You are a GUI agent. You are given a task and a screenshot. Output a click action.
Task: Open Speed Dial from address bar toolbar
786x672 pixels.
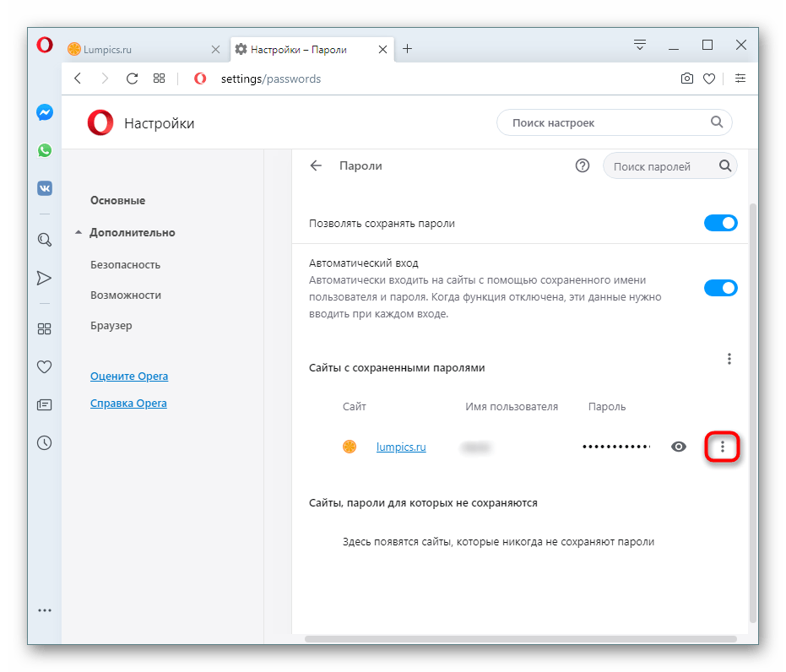(x=159, y=79)
